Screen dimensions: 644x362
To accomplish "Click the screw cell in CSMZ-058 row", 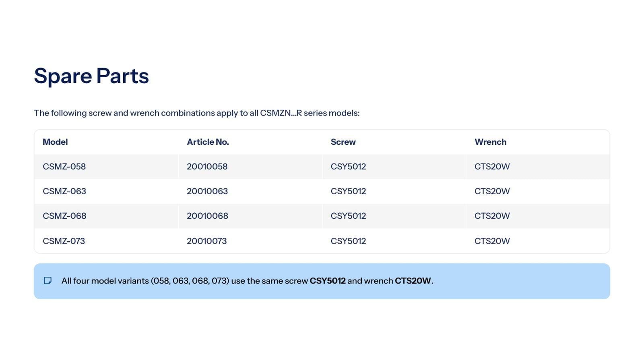I will (348, 167).
